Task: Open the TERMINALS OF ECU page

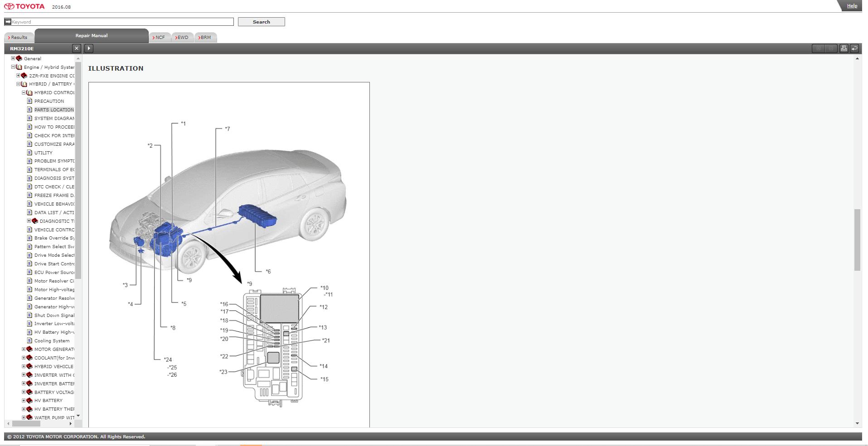Action: point(54,170)
